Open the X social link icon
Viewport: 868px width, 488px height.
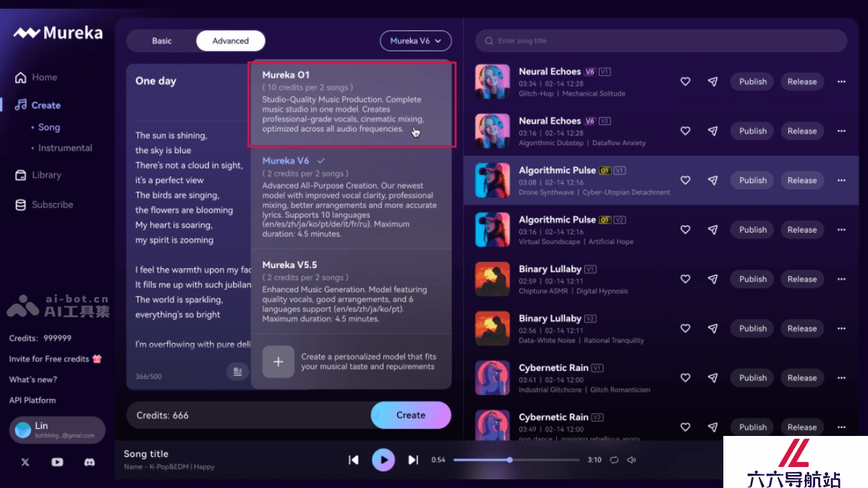(25, 462)
